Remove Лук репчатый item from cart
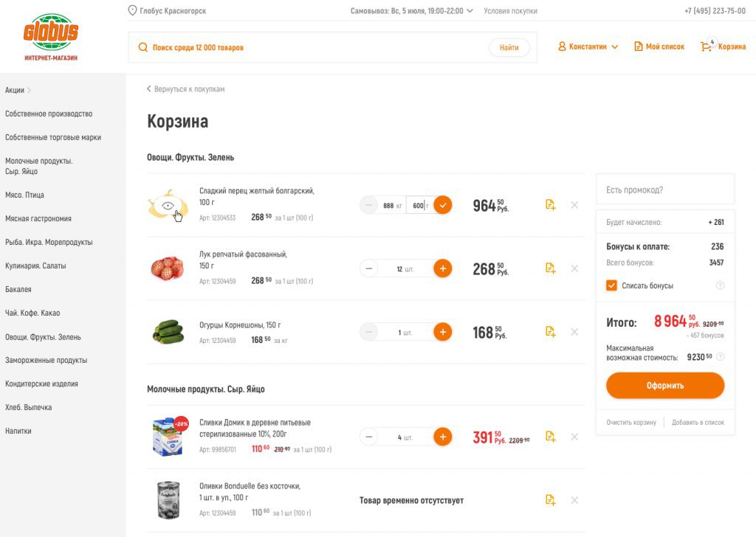The width and height of the screenshot is (756, 537). (574, 268)
